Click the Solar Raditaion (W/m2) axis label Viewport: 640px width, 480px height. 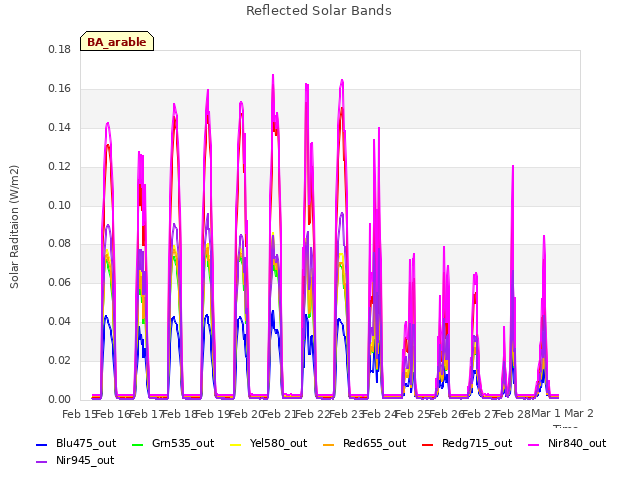point(14,227)
